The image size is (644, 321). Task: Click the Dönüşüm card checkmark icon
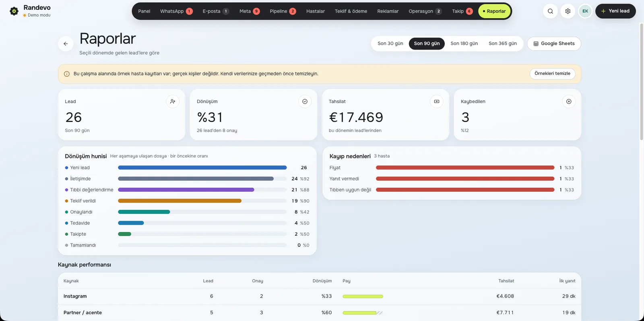point(305,101)
